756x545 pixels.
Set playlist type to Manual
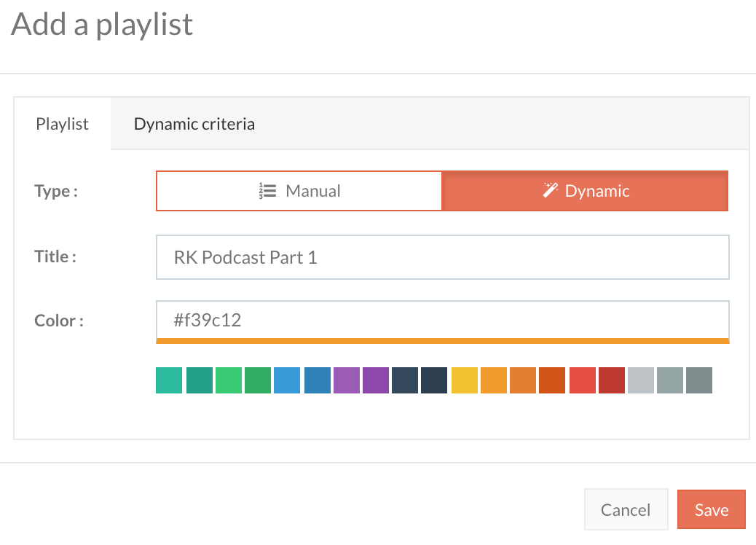click(299, 191)
